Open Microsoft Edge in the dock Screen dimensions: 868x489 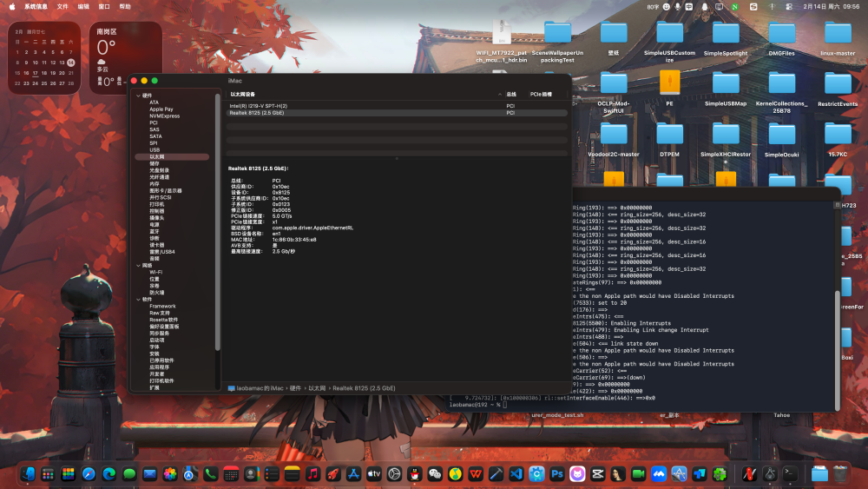point(109,474)
